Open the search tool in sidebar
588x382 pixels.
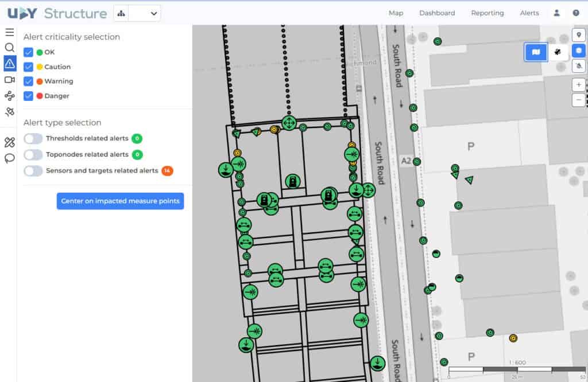click(8, 48)
